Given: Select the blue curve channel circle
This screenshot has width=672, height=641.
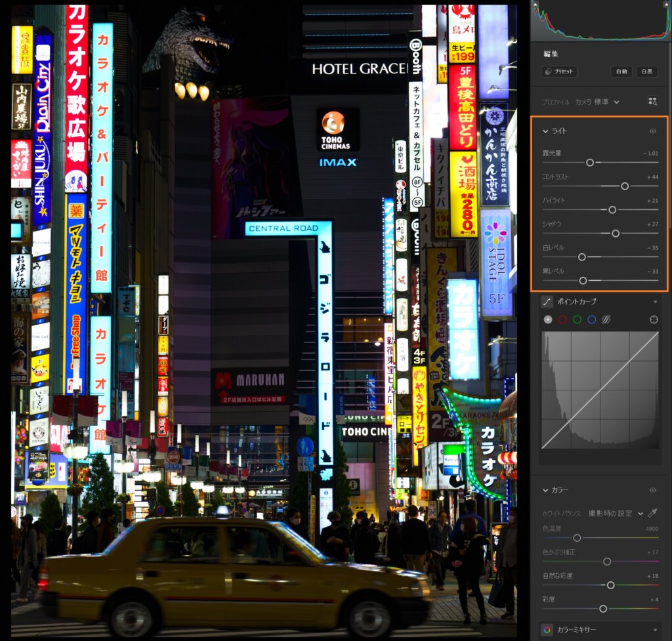Looking at the screenshot, I should coord(592,320).
